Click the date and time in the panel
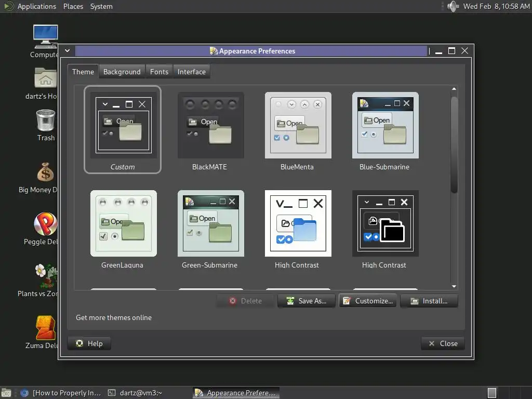The width and height of the screenshot is (532, 399). coord(496,6)
